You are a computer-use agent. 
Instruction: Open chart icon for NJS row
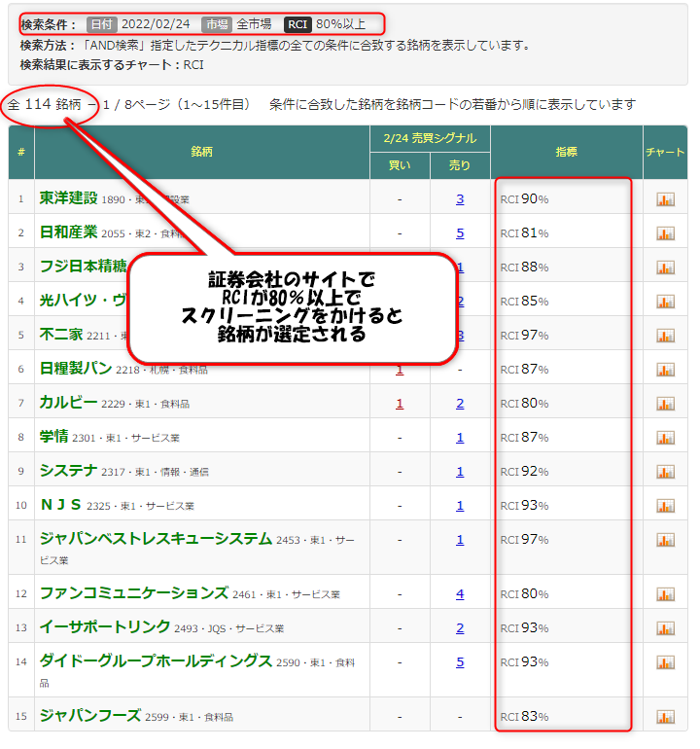(665, 506)
